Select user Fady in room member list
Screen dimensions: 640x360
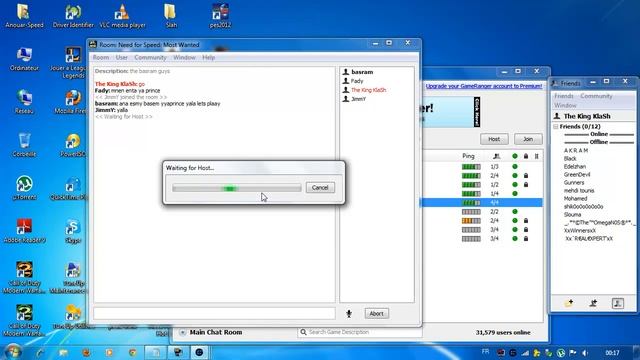pyautogui.click(x=357, y=81)
